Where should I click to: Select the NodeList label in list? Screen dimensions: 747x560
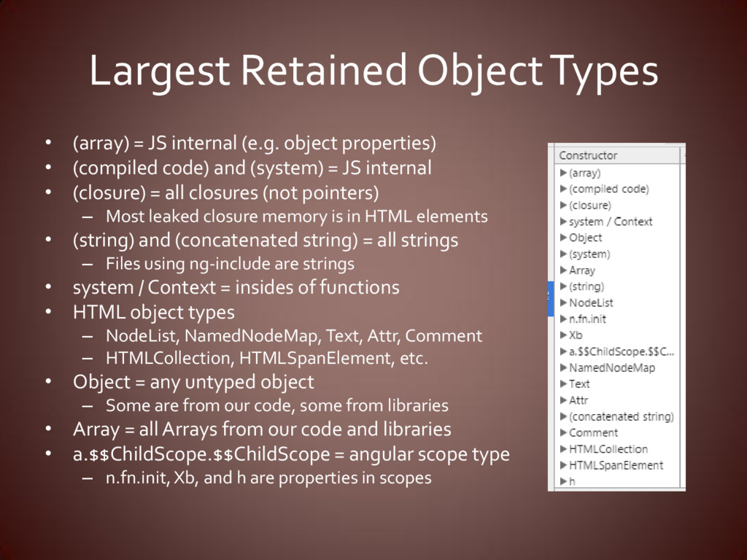point(591,303)
